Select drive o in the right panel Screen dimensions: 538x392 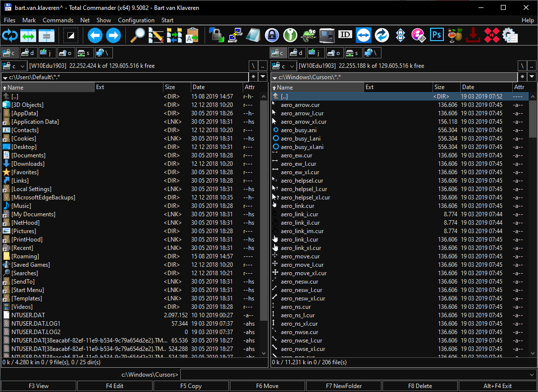coord(334,53)
